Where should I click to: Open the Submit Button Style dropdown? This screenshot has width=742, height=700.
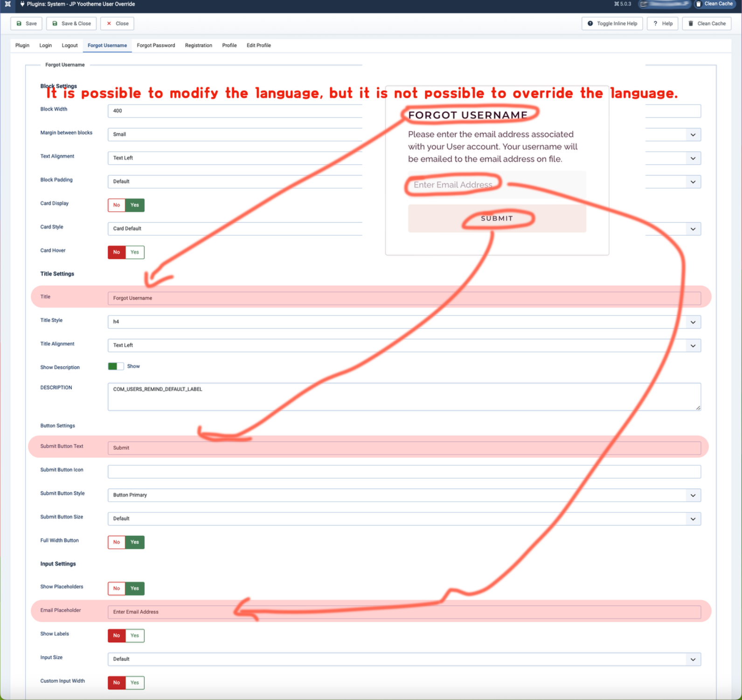[404, 495]
